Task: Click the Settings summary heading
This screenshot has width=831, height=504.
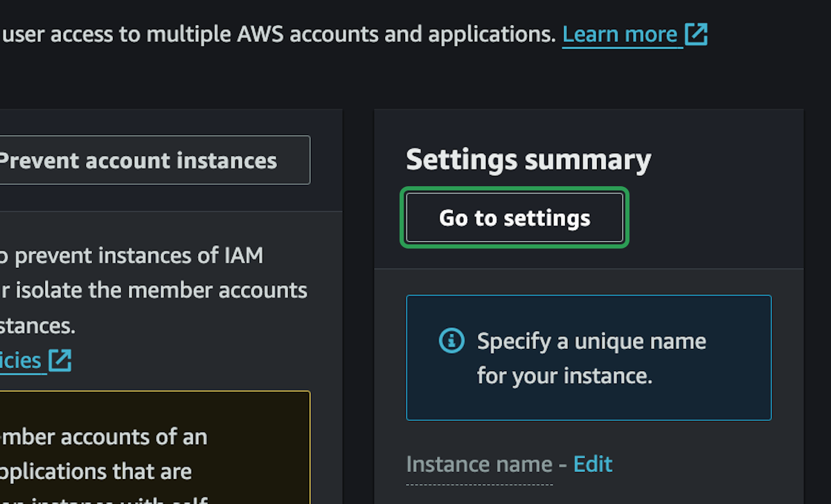Action: pyautogui.click(x=528, y=160)
